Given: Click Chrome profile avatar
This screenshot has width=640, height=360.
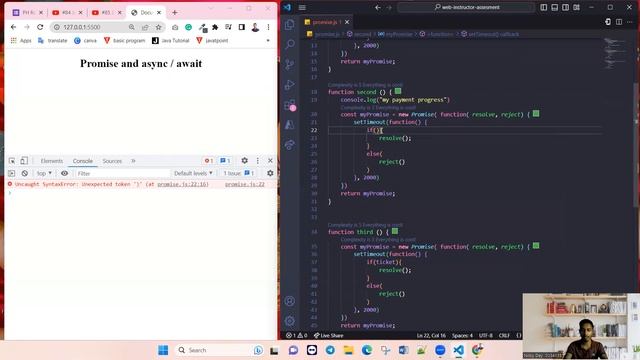Looking at the screenshot, I should pos(255,27).
